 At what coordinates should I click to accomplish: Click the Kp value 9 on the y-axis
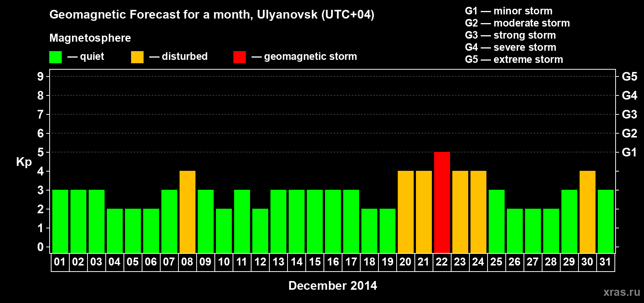(41, 77)
